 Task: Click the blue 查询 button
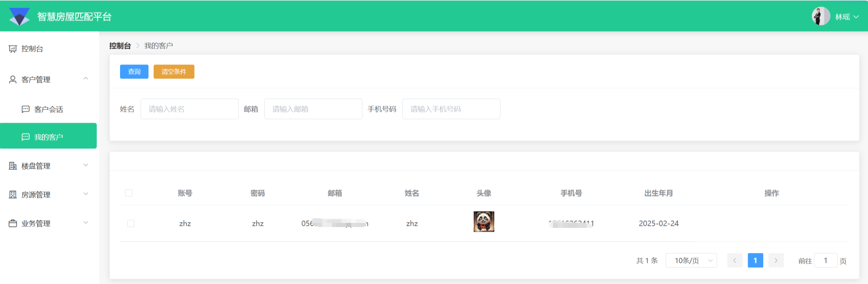134,71
